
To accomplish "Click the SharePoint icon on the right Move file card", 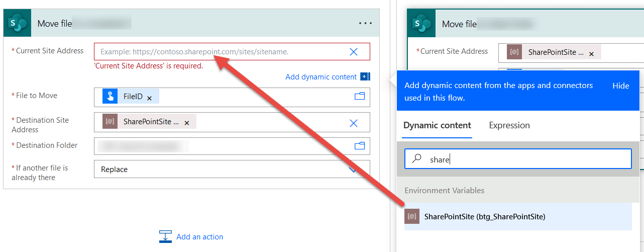I will click(422, 24).
